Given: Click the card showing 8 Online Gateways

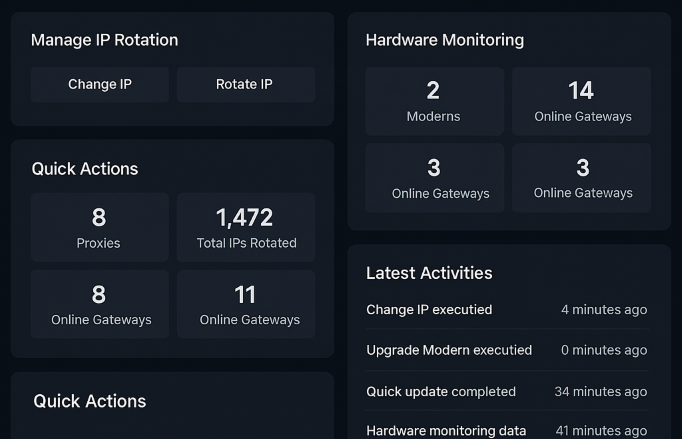Looking at the screenshot, I should pos(99,304).
